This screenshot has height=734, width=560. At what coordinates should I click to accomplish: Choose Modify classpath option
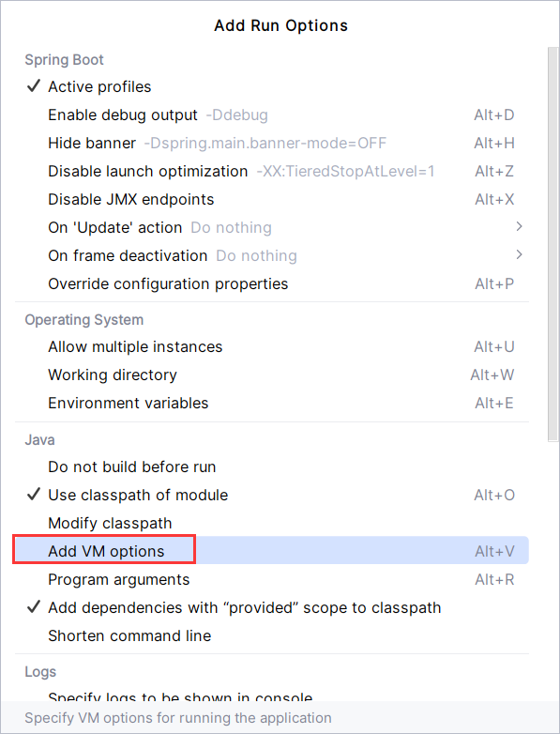pyautogui.click(x=272, y=523)
